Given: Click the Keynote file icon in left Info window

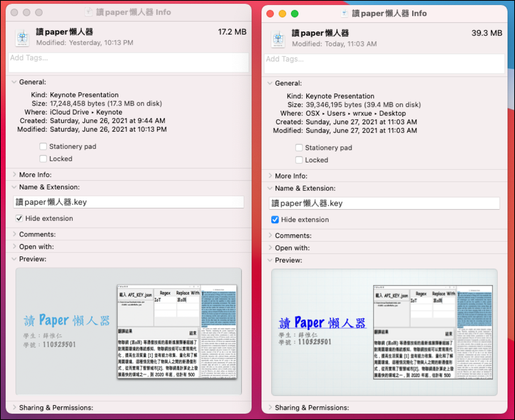Looking at the screenshot, I should (22, 38).
